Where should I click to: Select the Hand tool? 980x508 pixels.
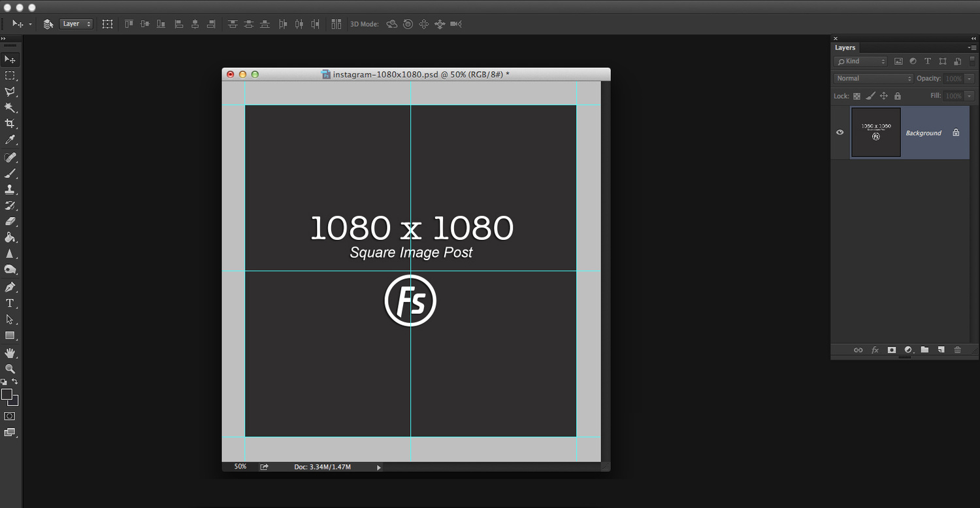10,352
